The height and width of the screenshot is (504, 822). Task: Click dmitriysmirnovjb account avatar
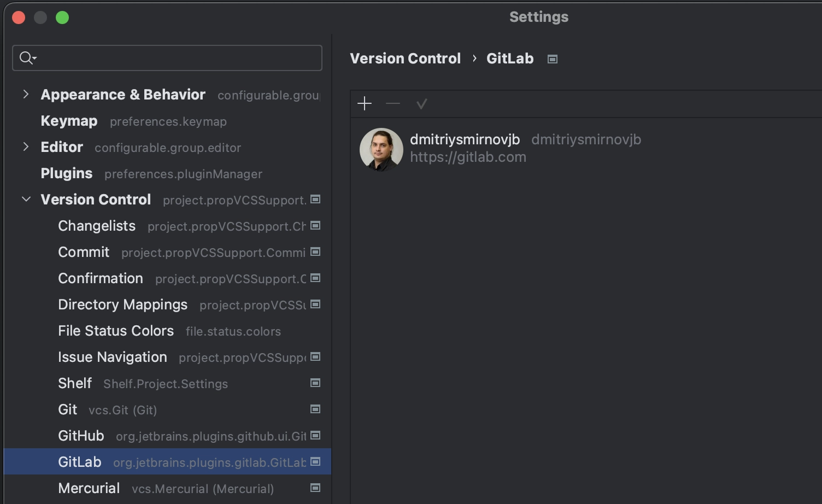pos(381,149)
